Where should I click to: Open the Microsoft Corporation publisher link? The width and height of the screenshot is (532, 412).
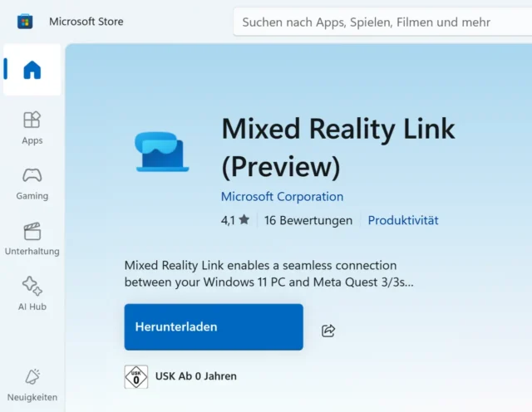tap(282, 197)
